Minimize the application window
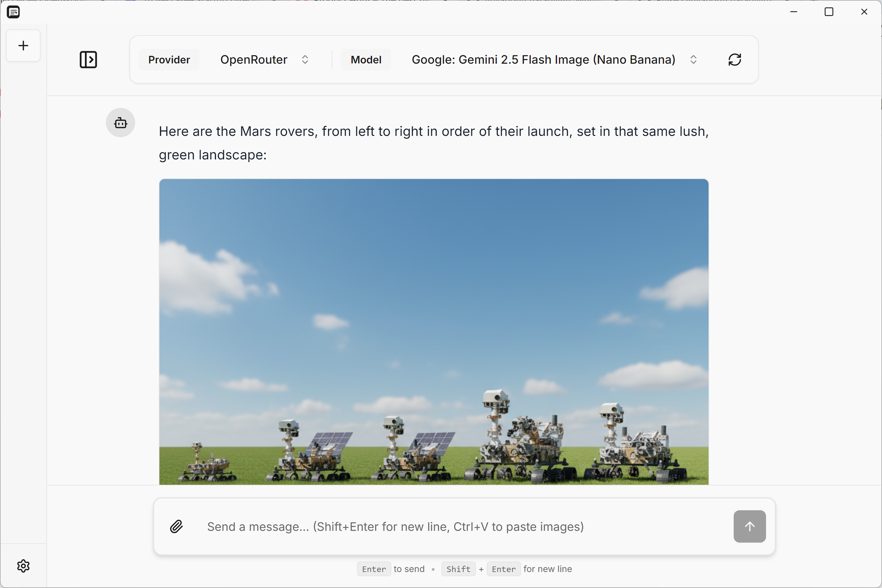The image size is (882, 588). coord(794,12)
